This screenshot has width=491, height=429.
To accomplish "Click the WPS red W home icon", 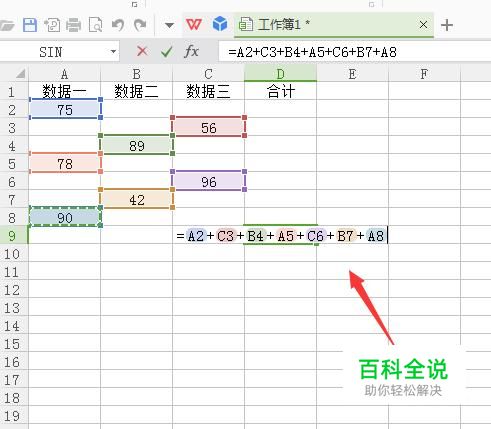I will [x=194, y=24].
